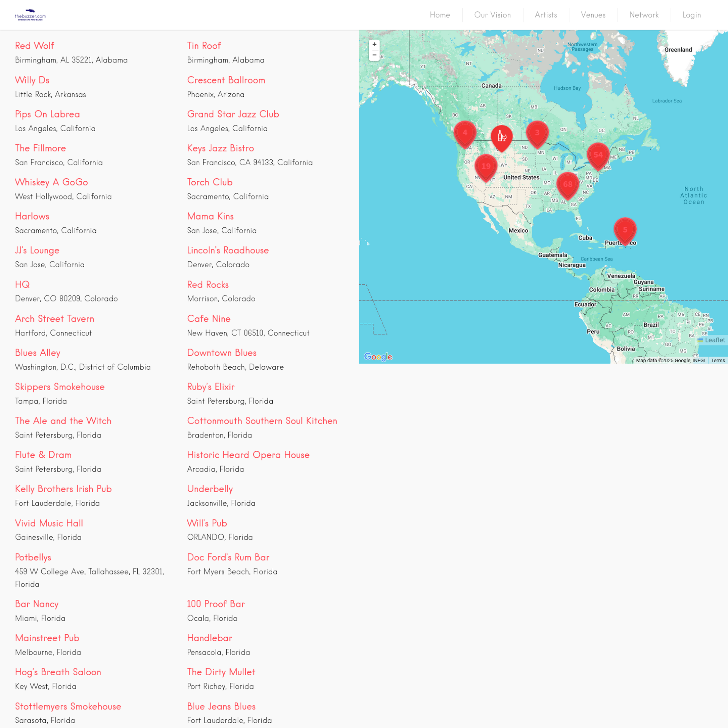
Task: Click the thebuzzer.com logo
Action: (30, 15)
